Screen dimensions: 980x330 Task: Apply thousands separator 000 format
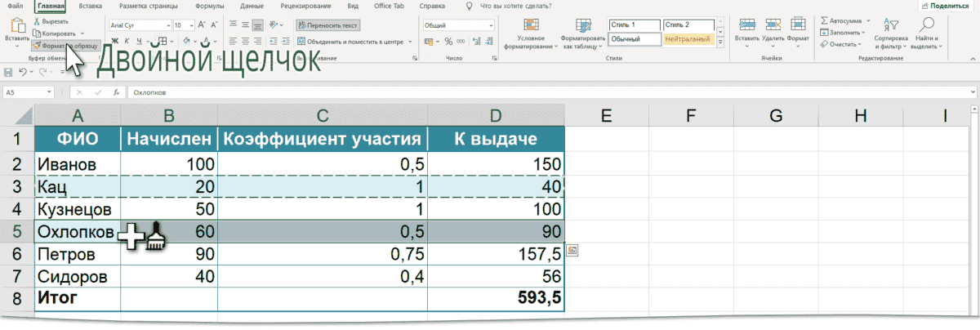[461, 41]
